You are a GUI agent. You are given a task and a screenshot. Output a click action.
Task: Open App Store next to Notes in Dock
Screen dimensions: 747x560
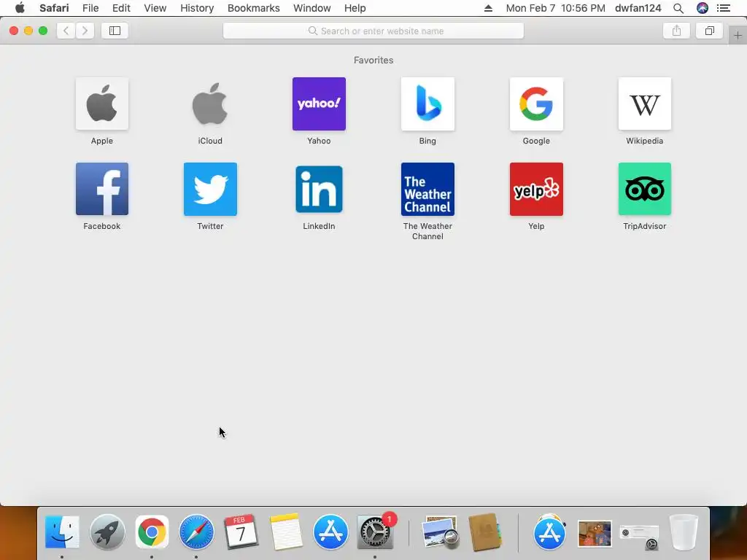(330, 532)
